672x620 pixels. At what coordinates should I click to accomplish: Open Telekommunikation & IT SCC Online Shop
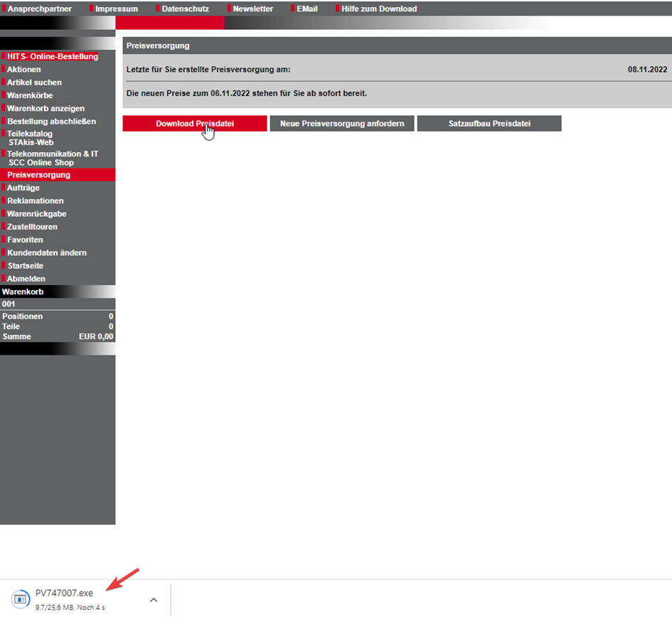point(52,158)
